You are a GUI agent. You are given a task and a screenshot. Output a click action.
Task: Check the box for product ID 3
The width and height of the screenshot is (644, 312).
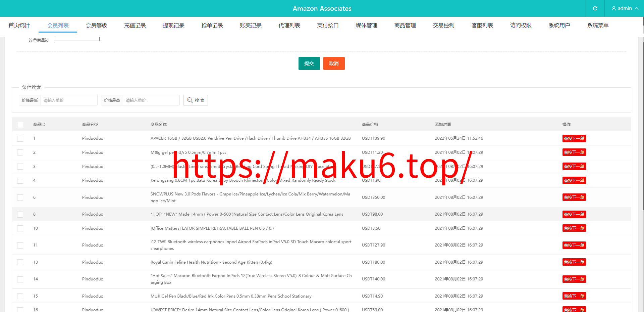click(20, 167)
